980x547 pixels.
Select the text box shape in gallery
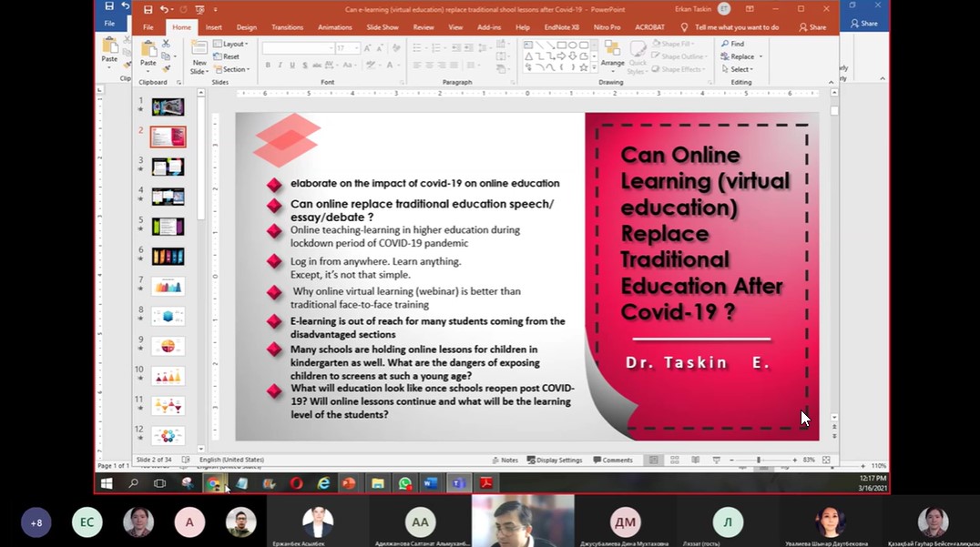[528, 45]
